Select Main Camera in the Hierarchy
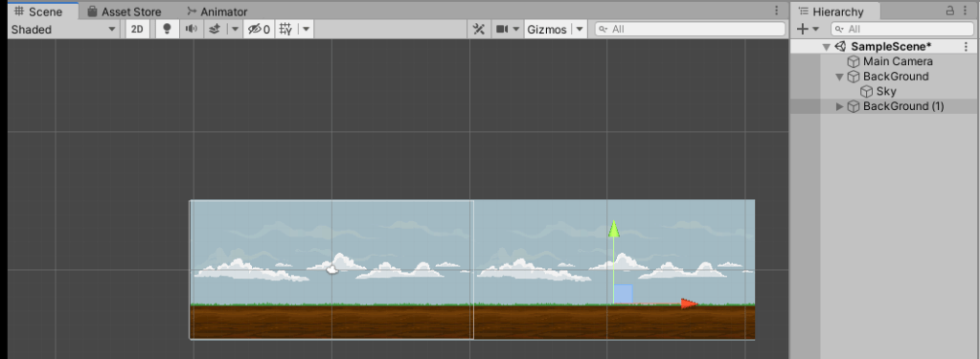Image resolution: width=980 pixels, height=359 pixels. pos(898,62)
